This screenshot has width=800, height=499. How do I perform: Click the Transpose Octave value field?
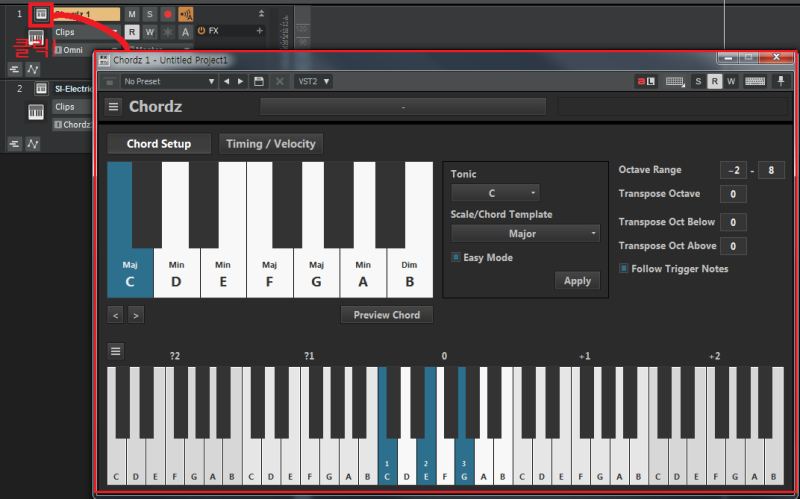click(733, 194)
